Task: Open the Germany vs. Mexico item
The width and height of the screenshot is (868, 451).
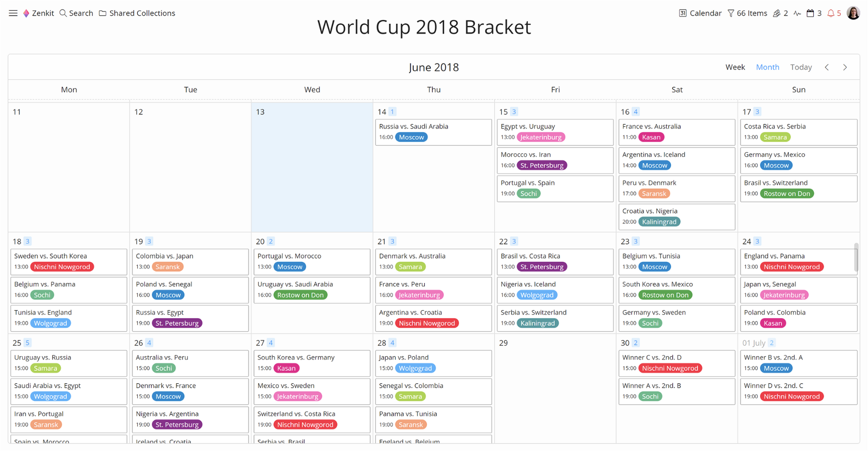Action: pos(799,160)
